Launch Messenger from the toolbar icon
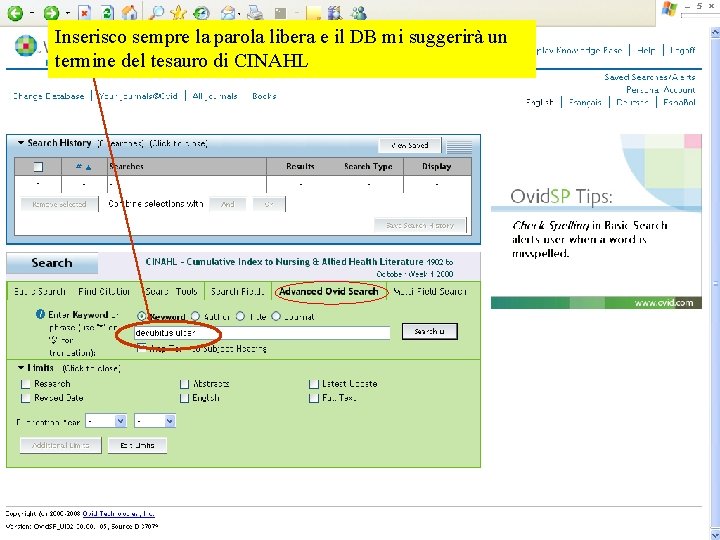 coord(359,13)
